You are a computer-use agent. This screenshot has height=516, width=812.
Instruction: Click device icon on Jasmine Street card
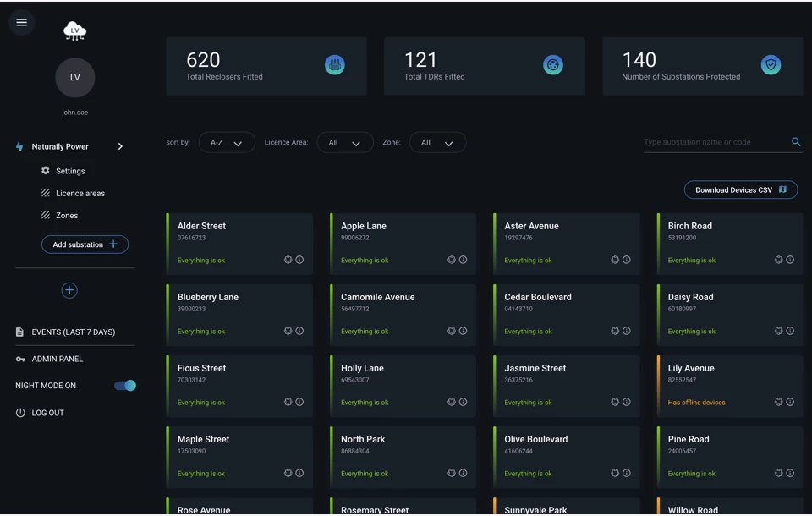(615, 402)
